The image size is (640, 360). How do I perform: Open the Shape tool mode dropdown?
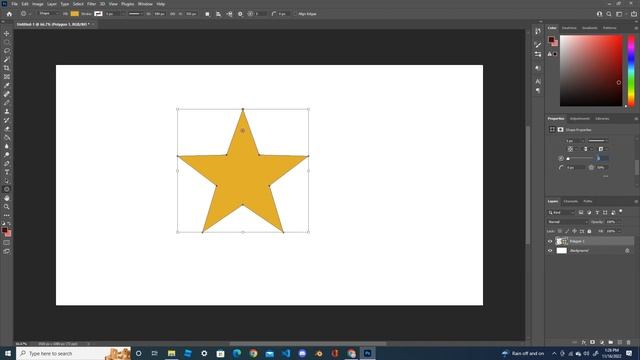click(x=48, y=14)
